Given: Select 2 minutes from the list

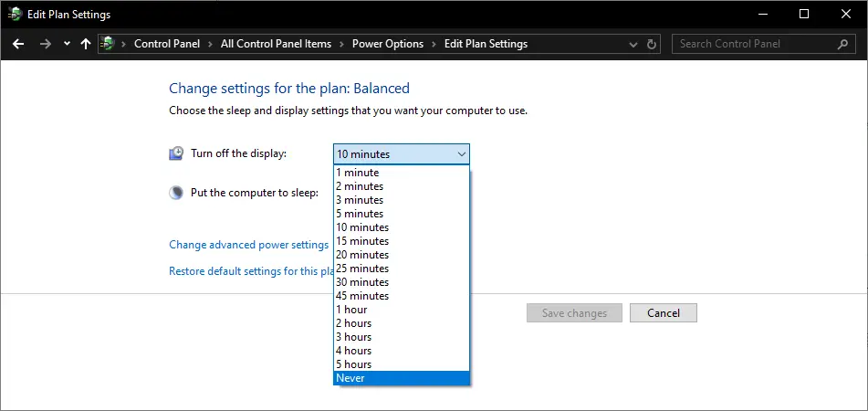Looking at the screenshot, I should [x=402, y=186].
